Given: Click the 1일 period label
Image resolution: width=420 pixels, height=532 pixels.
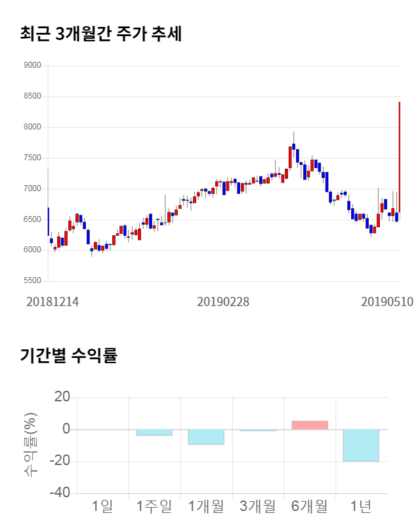Looking at the screenshot, I should pyautogui.click(x=103, y=506).
